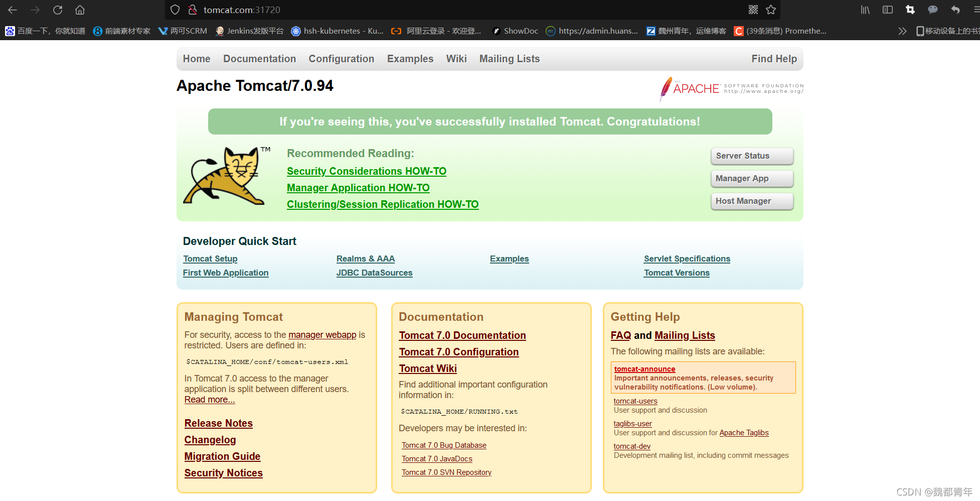Select Home in the navigation bar

pyautogui.click(x=197, y=59)
